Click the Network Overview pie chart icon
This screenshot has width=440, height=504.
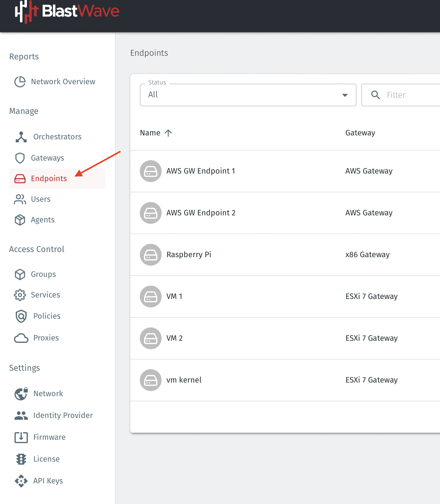coord(20,82)
